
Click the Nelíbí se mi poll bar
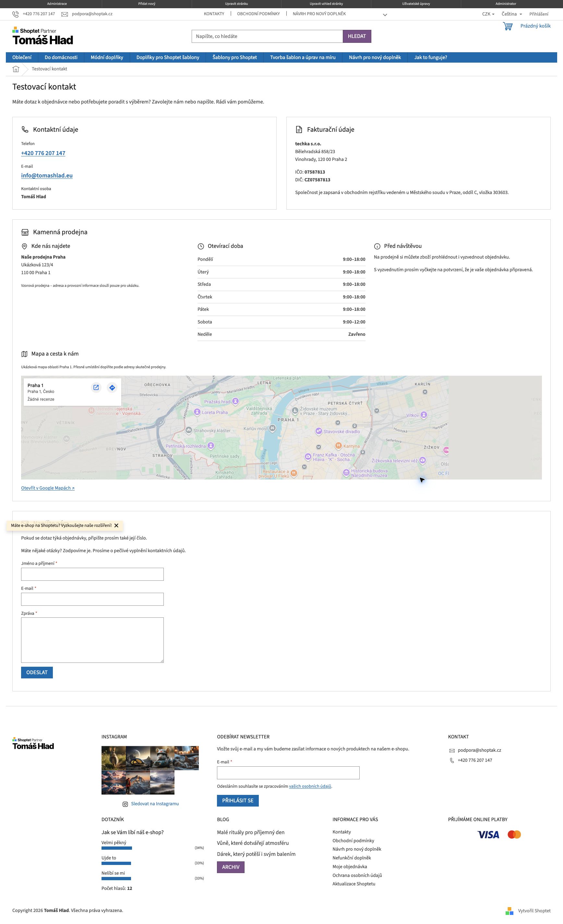click(x=116, y=878)
